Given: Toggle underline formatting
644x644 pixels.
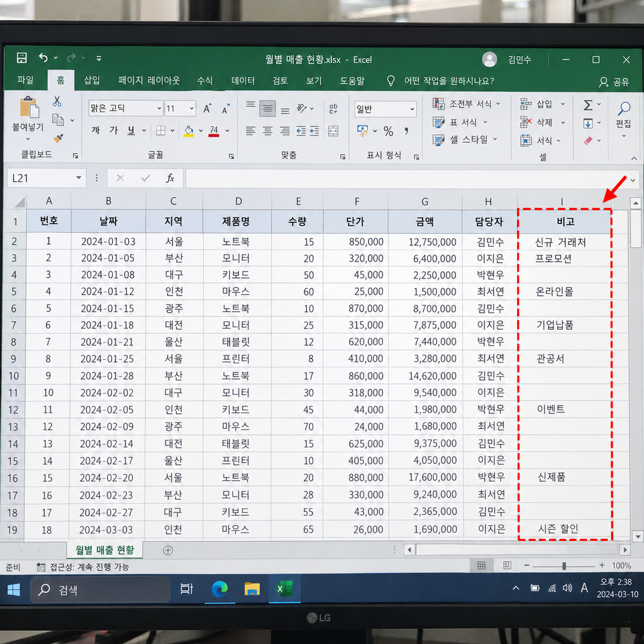Looking at the screenshot, I should pyautogui.click(x=131, y=131).
